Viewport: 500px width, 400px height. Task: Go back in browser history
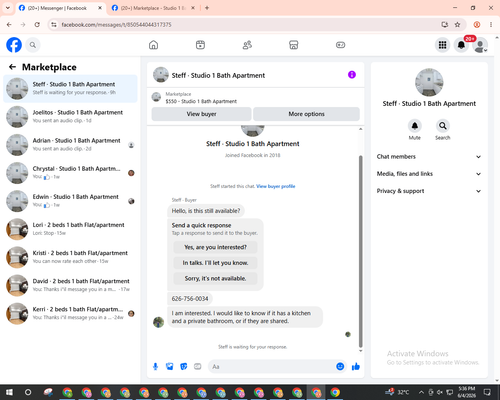9,25
